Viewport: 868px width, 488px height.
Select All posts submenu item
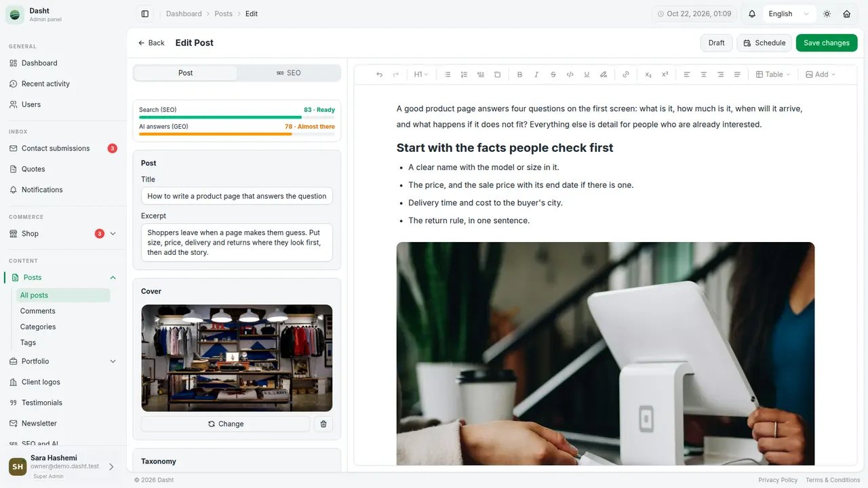click(x=63, y=296)
